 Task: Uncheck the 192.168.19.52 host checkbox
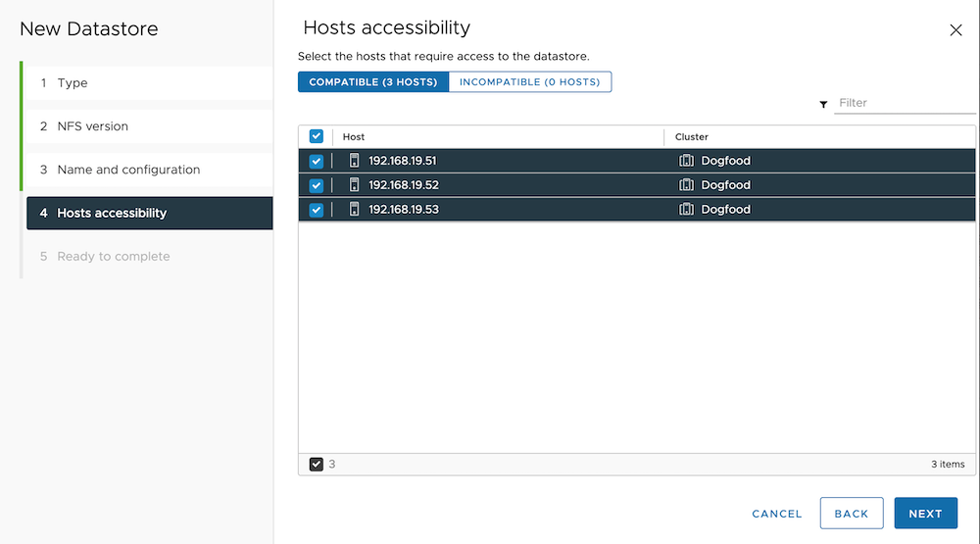pyautogui.click(x=317, y=185)
